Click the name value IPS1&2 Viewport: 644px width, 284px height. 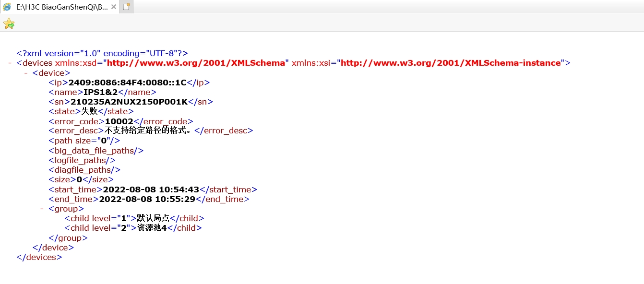100,92
